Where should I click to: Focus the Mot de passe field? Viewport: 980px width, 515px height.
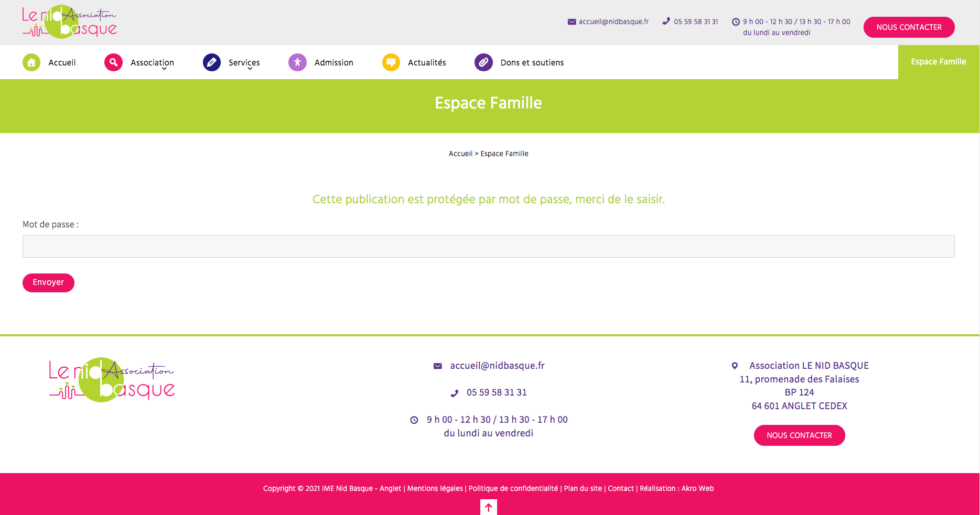pos(489,246)
